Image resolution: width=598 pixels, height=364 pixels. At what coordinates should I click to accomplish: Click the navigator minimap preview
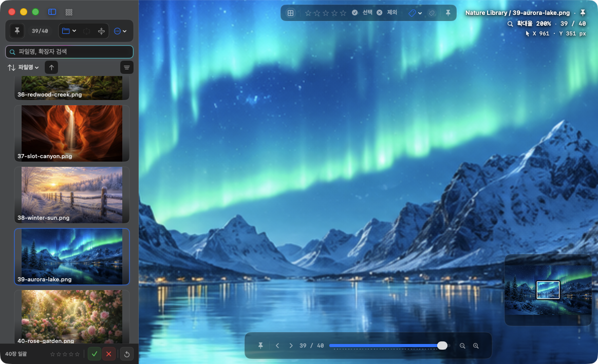(548, 290)
